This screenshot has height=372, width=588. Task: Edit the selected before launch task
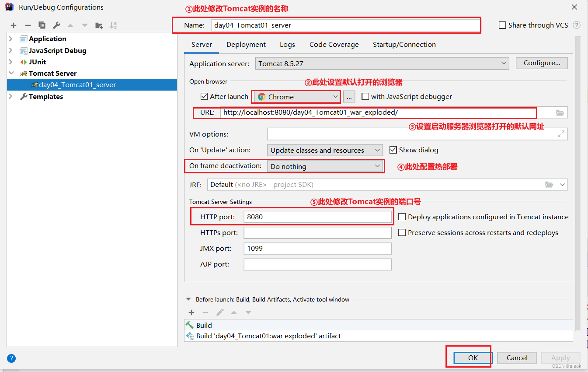220,312
